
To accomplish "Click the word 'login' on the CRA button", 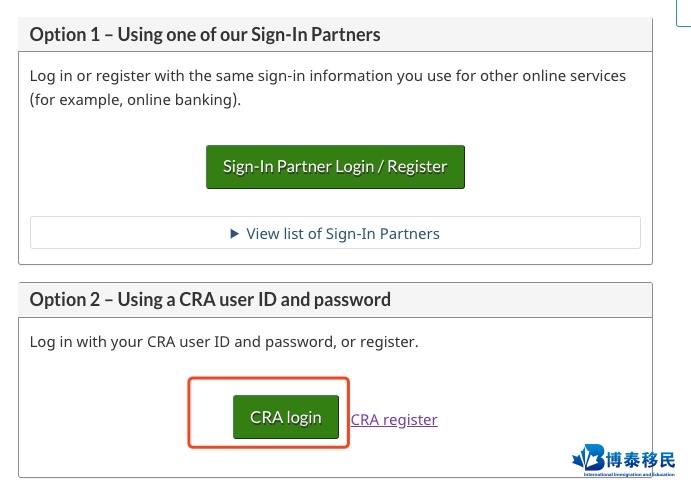I will click(304, 417).
